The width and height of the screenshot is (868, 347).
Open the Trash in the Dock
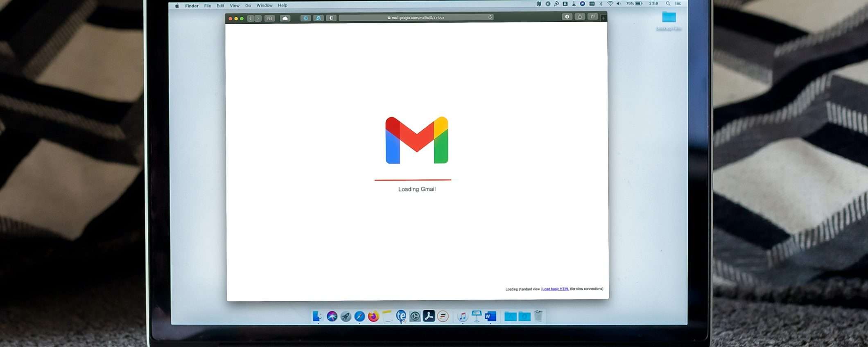pyautogui.click(x=538, y=316)
